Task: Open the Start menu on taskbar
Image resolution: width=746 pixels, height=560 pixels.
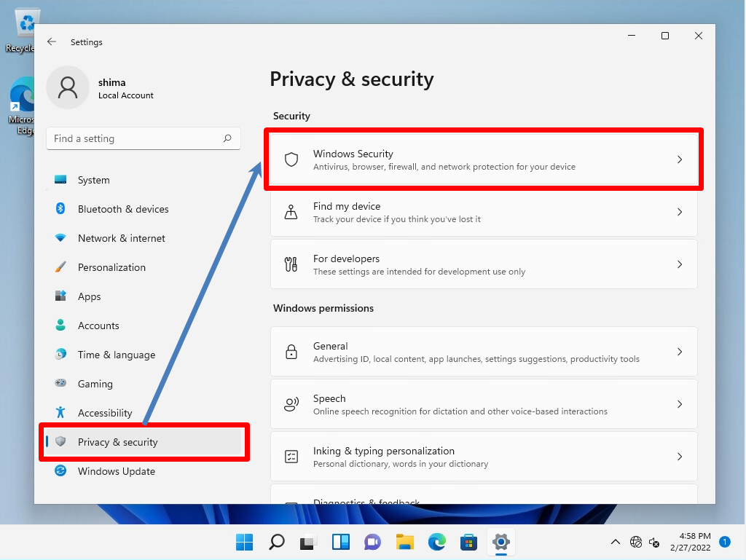Action: (x=245, y=542)
